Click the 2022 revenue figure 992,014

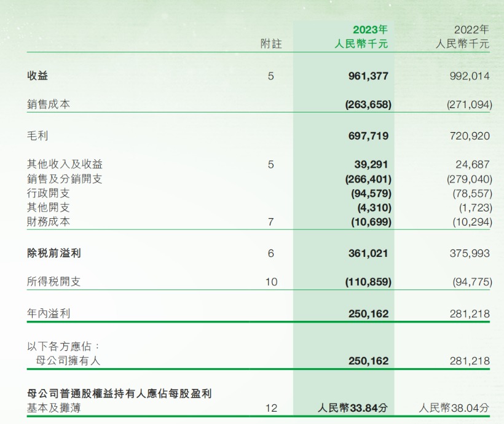coord(470,76)
